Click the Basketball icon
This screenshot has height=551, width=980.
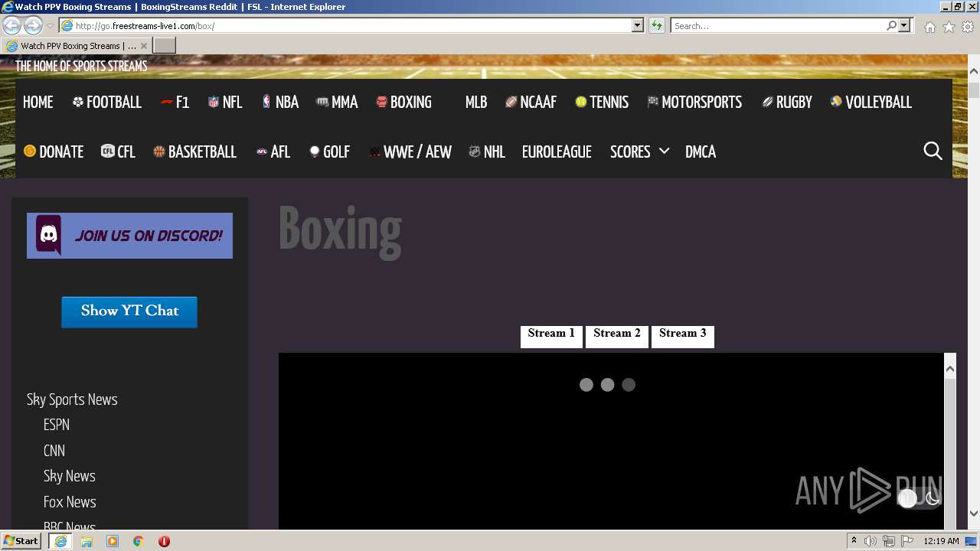[x=159, y=152]
